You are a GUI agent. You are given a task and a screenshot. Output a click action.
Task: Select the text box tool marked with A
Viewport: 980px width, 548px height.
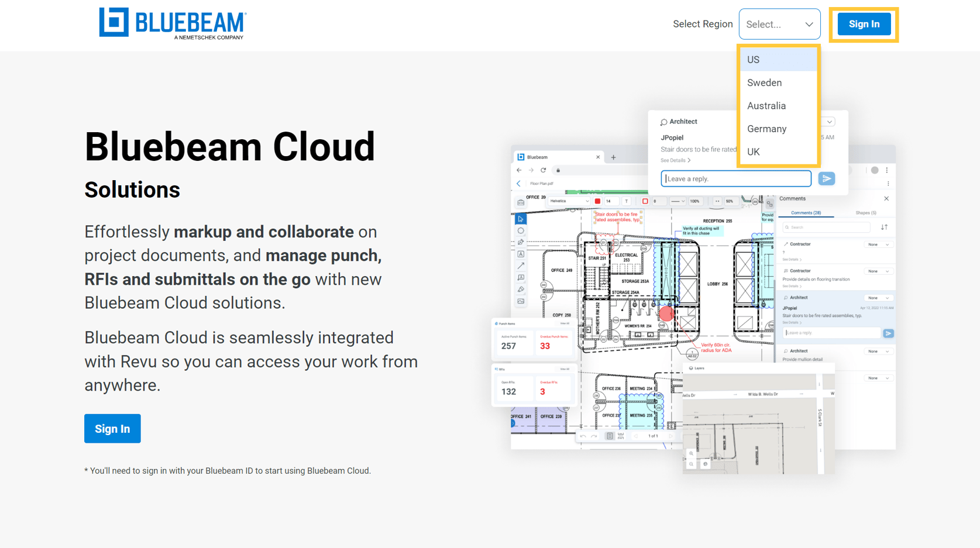(x=521, y=254)
